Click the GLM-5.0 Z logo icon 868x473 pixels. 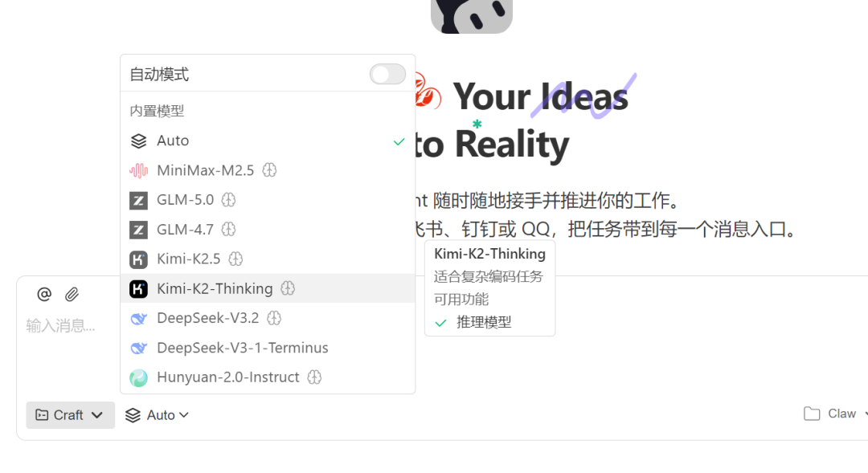pos(138,200)
